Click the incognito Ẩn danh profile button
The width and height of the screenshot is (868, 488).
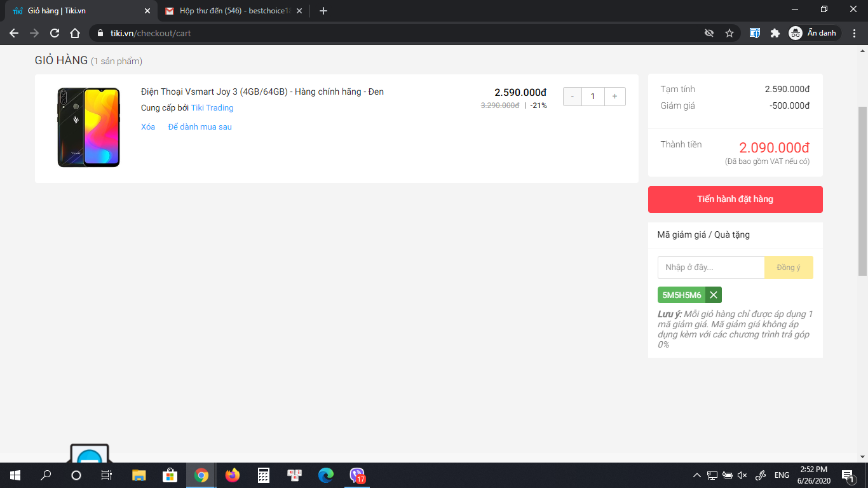pyautogui.click(x=814, y=33)
